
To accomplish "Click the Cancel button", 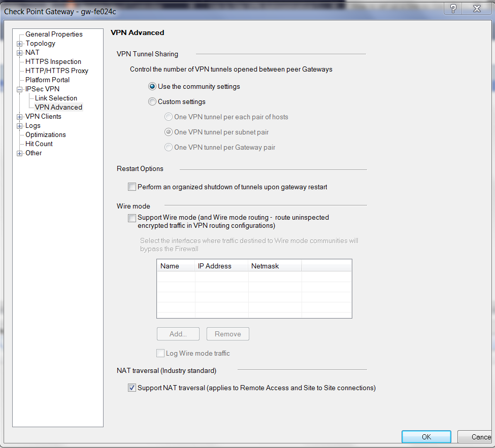I will [x=477, y=437].
